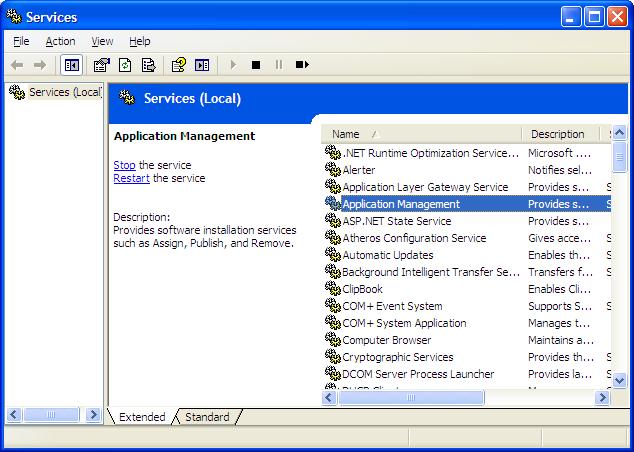Click tree pane horizontal scrollbar thumb
The height and width of the screenshot is (452, 634).
tap(51, 414)
